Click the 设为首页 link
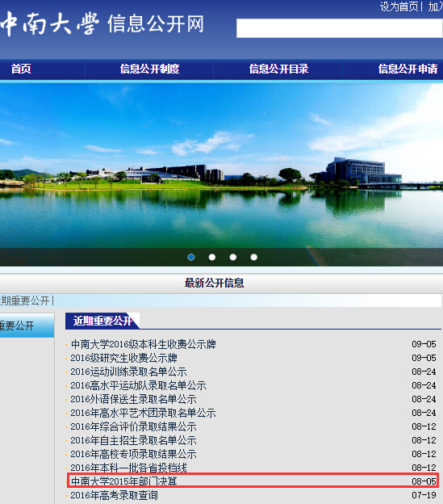443x504 pixels. [399, 6]
